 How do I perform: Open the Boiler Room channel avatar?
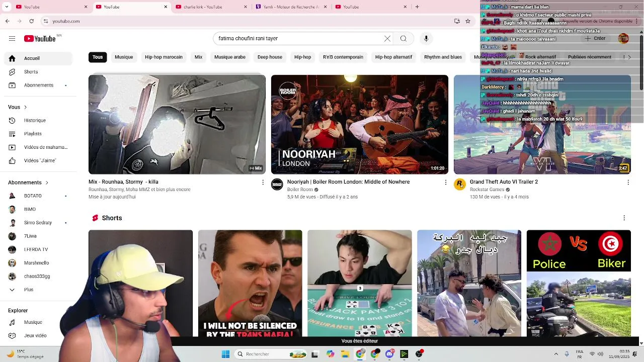(277, 185)
